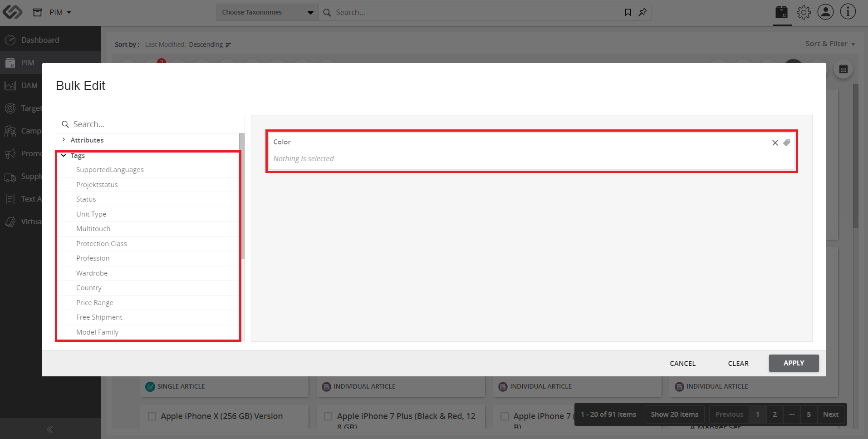Image resolution: width=868 pixels, height=439 pixels.
Task: Remove the Color field with X
Action: [x=775, y=143]
